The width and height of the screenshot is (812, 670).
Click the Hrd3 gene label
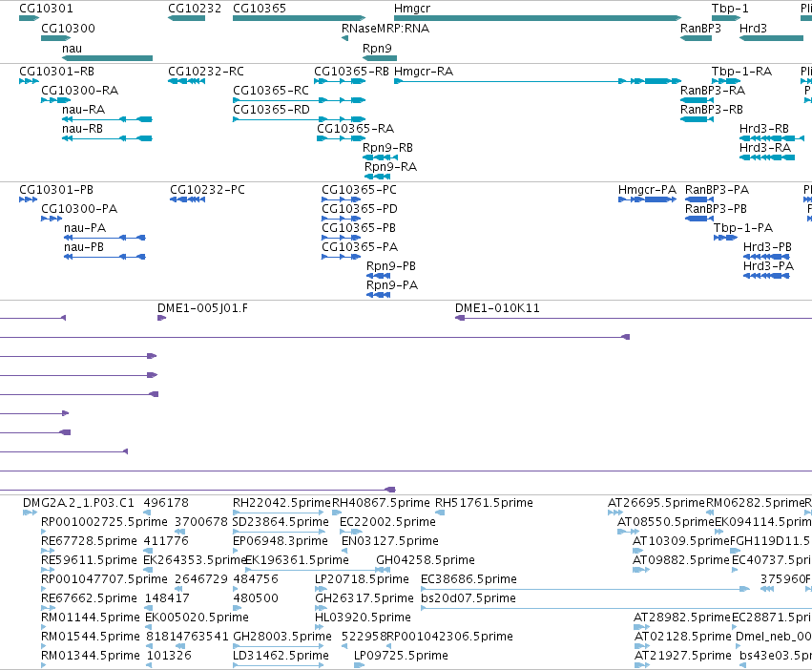[x=753, y=29]
